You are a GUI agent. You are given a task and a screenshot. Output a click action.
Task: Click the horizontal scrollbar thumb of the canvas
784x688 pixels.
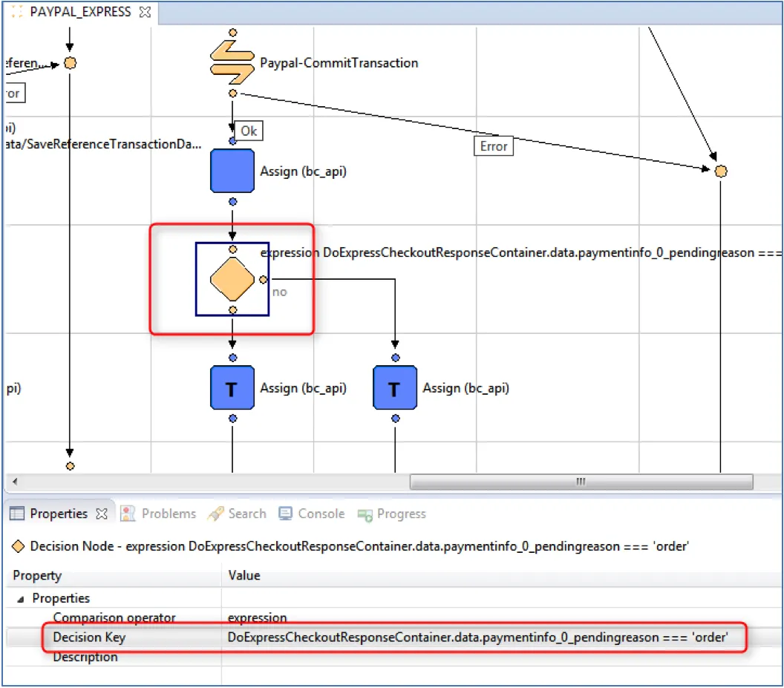(x=581, y=482)
